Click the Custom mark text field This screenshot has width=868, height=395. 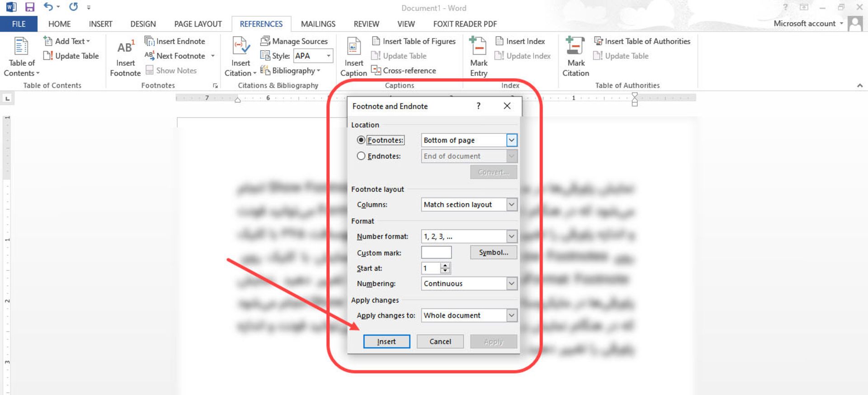pyautogui.click(x=436, y=252)
